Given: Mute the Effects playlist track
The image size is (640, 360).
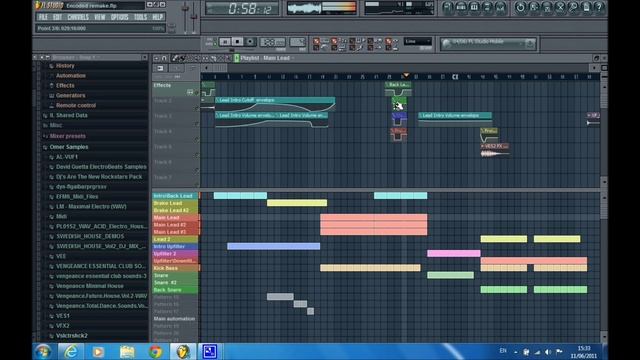Looking at the screenshot, I should coord(197,93).
